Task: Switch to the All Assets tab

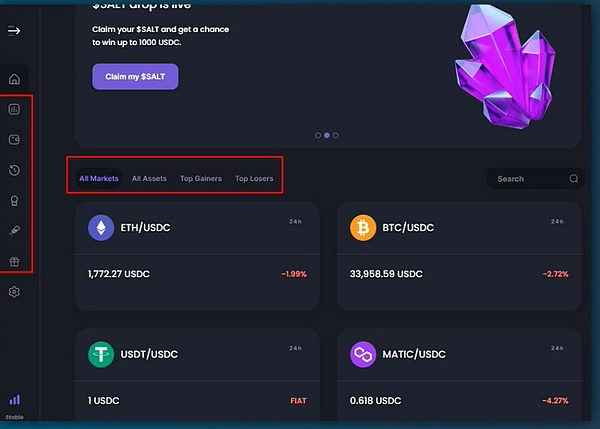Action: tap(149, 179)
